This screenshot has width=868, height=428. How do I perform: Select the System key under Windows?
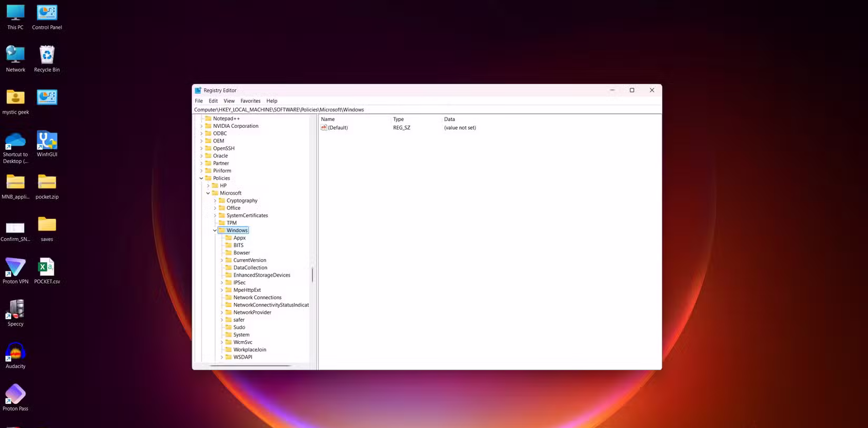(x=241, y=335)
